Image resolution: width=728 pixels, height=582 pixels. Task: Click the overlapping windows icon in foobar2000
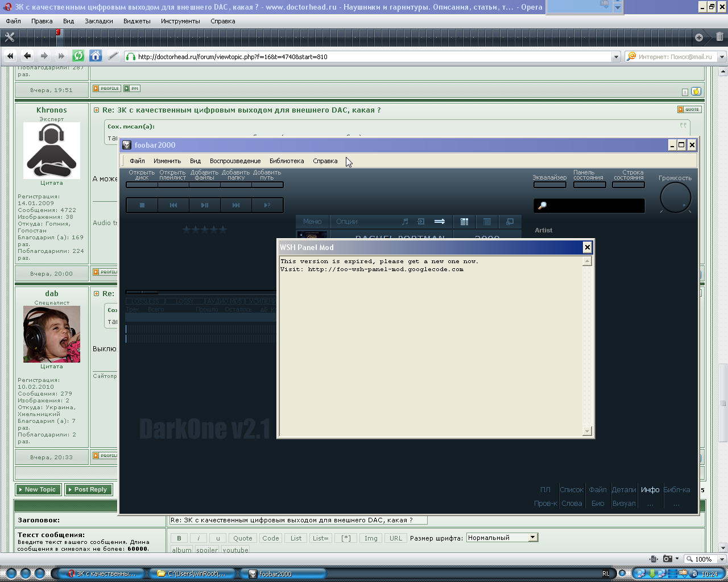[x=510, y=222]
